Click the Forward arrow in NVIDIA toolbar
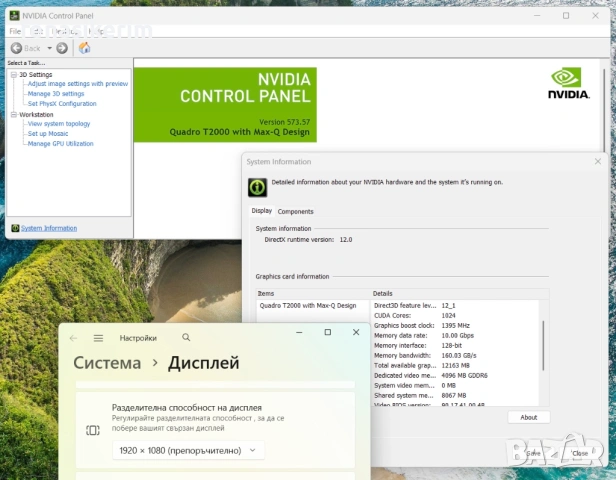Viewport: 616px width, 480px height. pyautogui.click(x=62, y=48)
